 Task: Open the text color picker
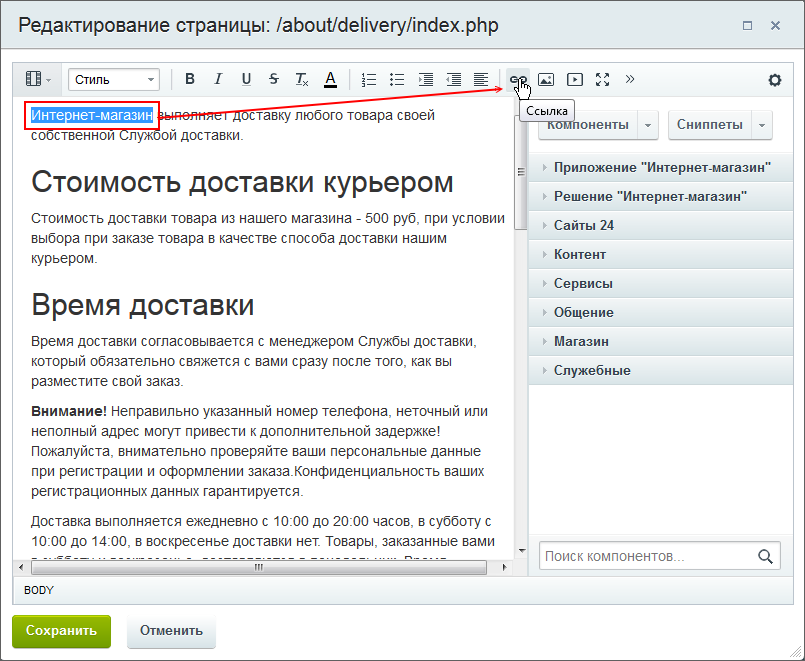[330, 80]
